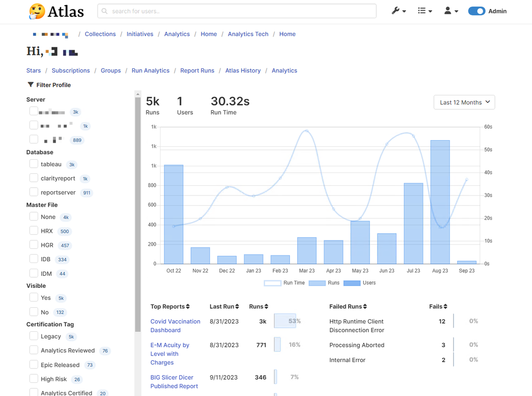
Task: Go to the Subscriptions tab
Action: [70, 70]
